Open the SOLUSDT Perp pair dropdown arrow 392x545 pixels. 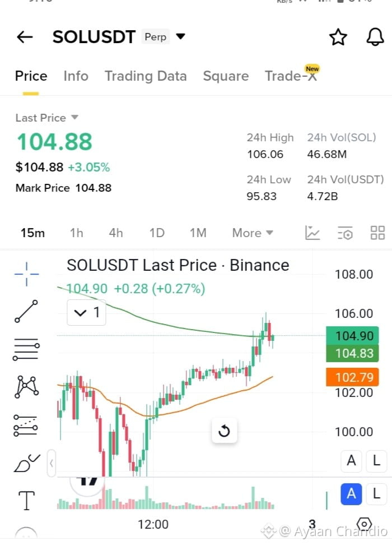pyautogui.click(x=180, y=36)
